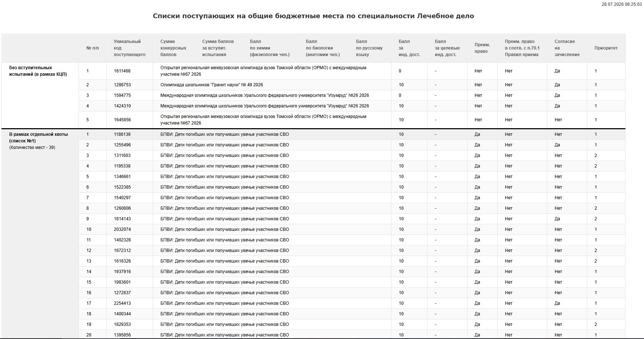This screenshot has width=644, height=339.
Task: Select applicant code 1540297
Action: (122, 198)
